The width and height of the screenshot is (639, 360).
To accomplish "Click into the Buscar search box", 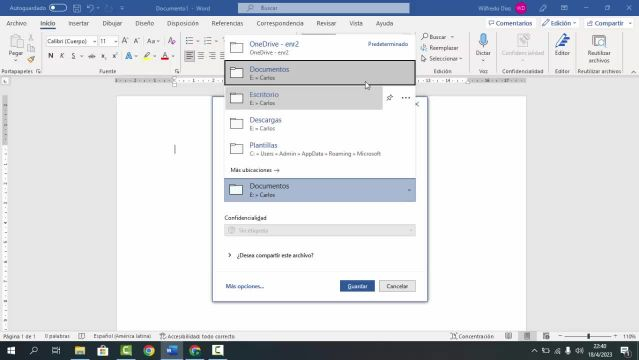I will click(x=324, y=8).
